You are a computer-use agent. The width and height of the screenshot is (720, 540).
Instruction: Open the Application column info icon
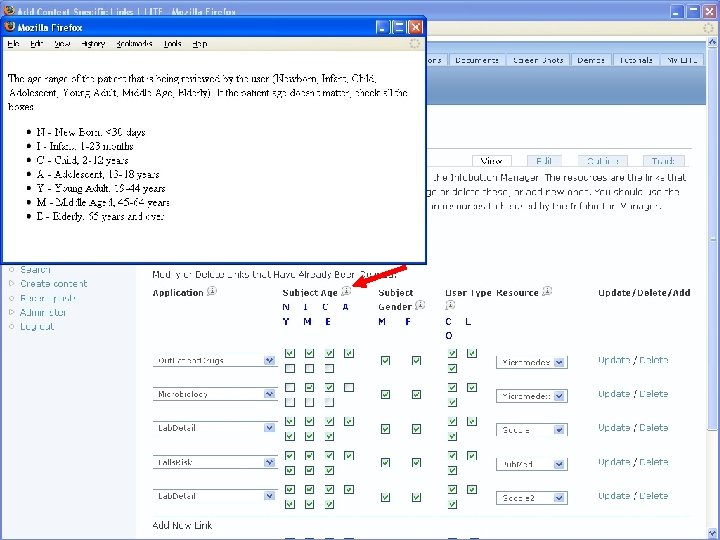212,291
